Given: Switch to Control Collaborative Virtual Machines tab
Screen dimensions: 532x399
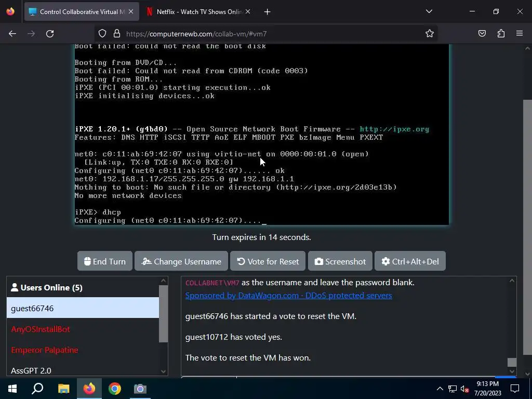Looking at the screenshot, I should pos(82,11).
